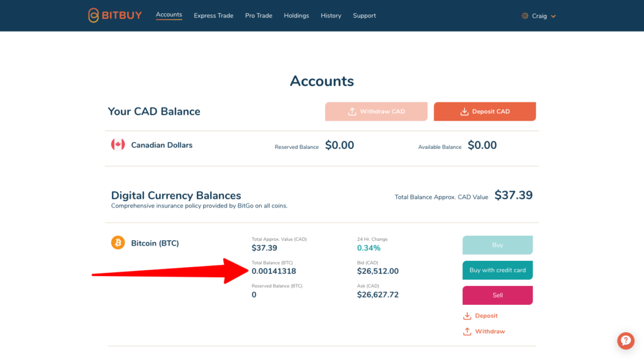
Task: Click the Accounts page title
Action: pyautogui.click(x=322, y=81)
